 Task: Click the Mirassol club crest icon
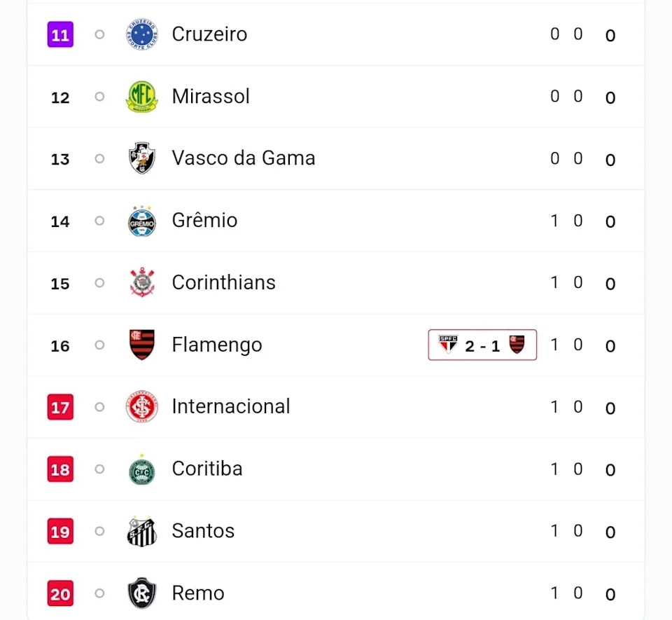click(141, 97)
